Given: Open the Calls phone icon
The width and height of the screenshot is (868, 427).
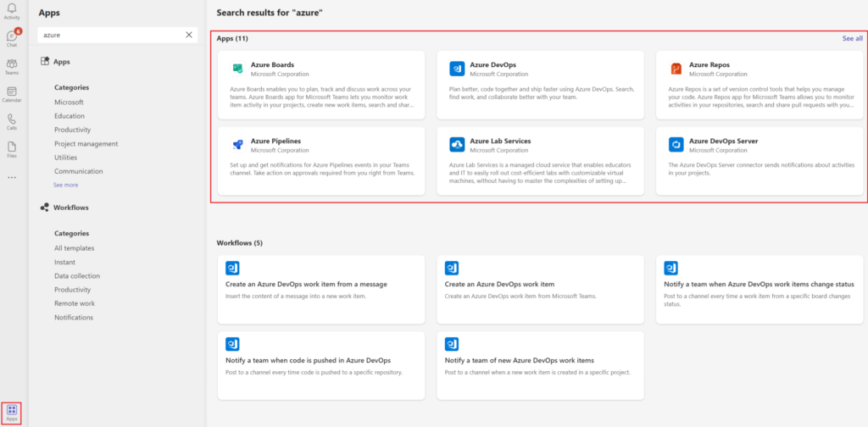Looking at the screenshot, I should pos(12,121).
